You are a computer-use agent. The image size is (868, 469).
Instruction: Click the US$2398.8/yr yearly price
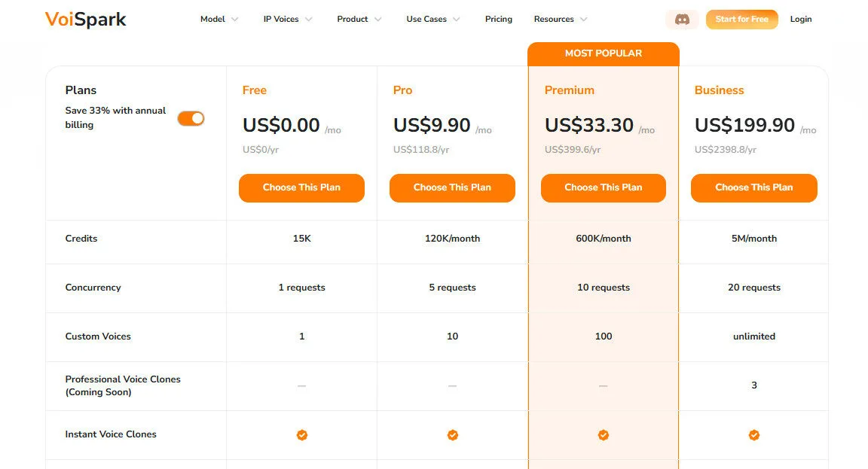[x=725, y=149]
